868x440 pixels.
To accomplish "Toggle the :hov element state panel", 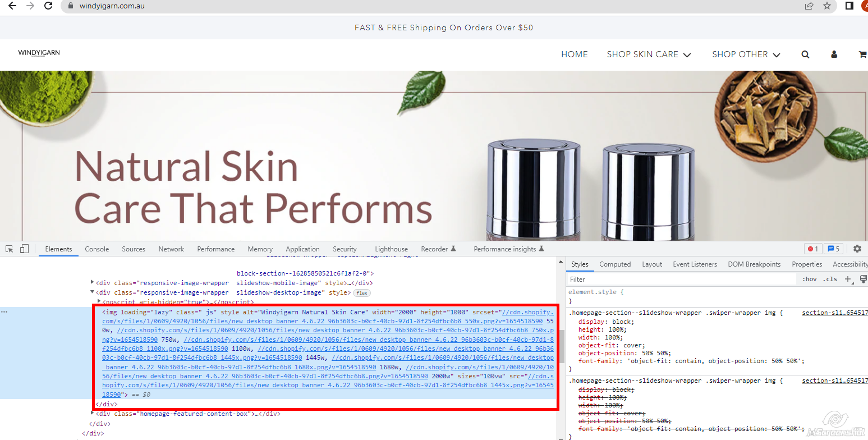I will pyautogui.click(x=809, y=279).
